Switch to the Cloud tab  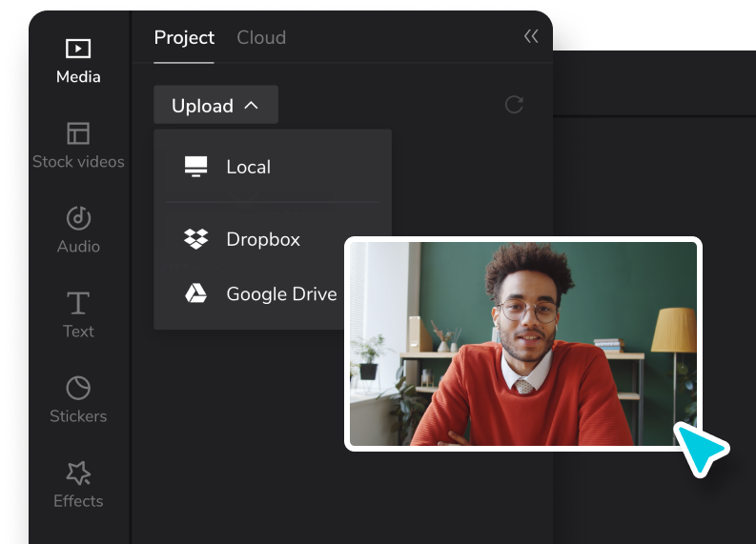pos(261,37)
